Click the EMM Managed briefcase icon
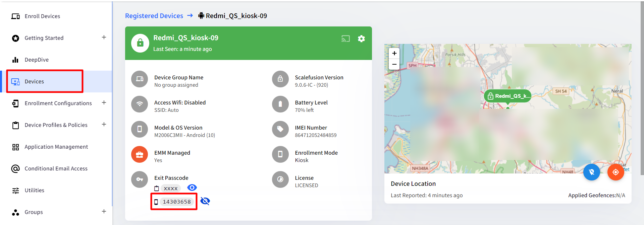644x225 pixels. pos(140,154)
